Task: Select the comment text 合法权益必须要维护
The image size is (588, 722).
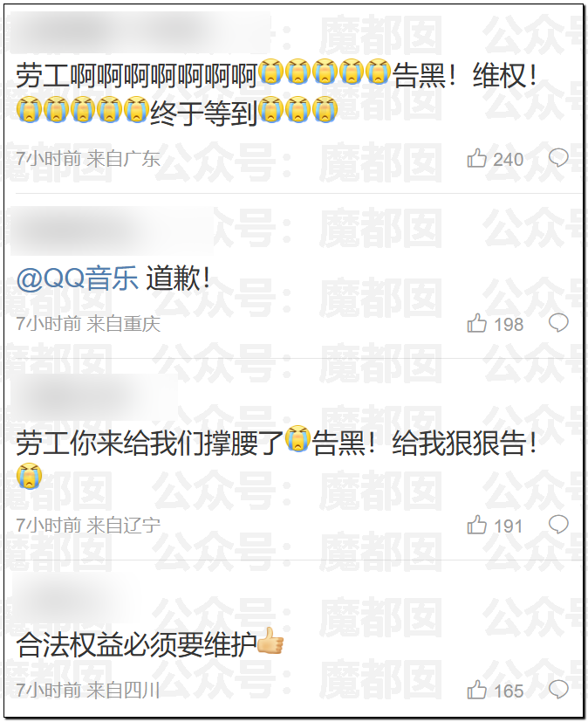Action: tap(136, 644)
